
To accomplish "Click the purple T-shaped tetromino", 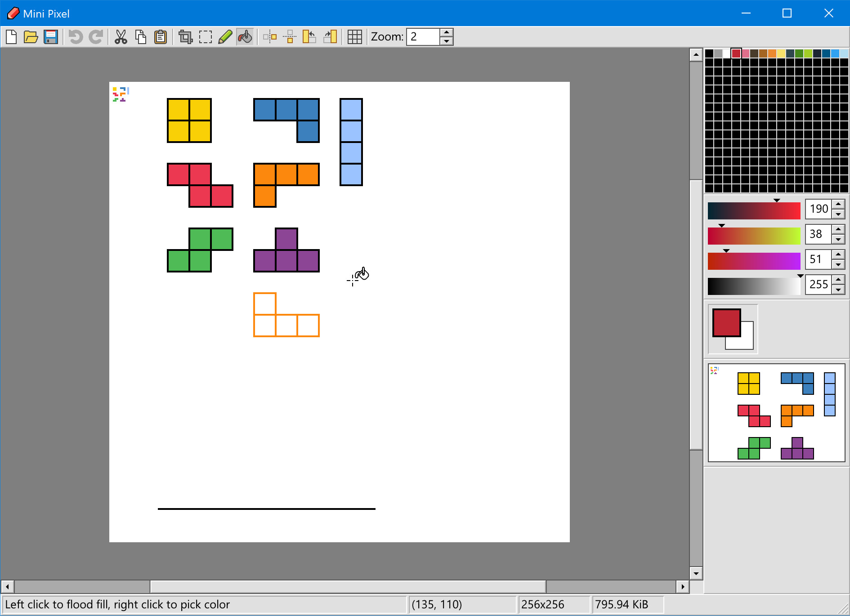I will pos(286,260).
